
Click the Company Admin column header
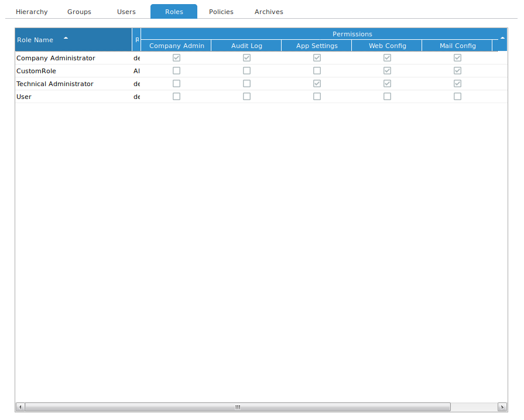pyautogui.click(x=176, y=45)
